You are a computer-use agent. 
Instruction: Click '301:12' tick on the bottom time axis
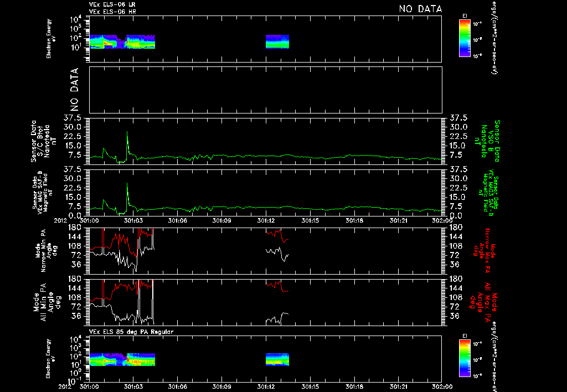click(266, 386)
